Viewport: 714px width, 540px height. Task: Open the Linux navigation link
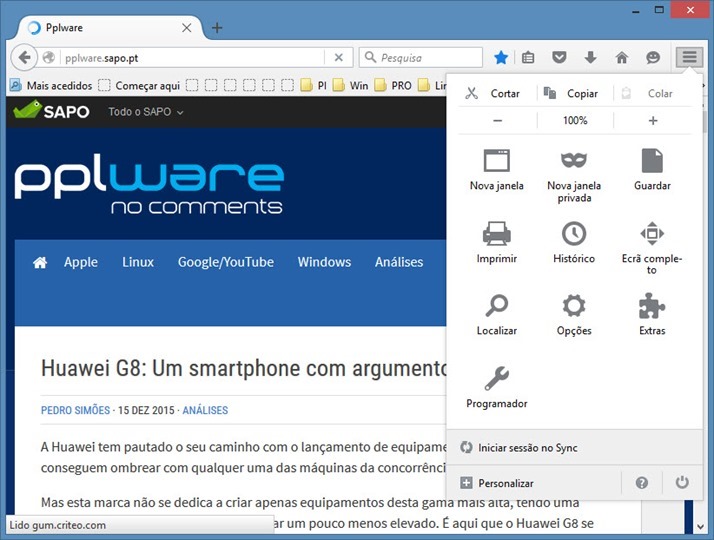(138, 262)
